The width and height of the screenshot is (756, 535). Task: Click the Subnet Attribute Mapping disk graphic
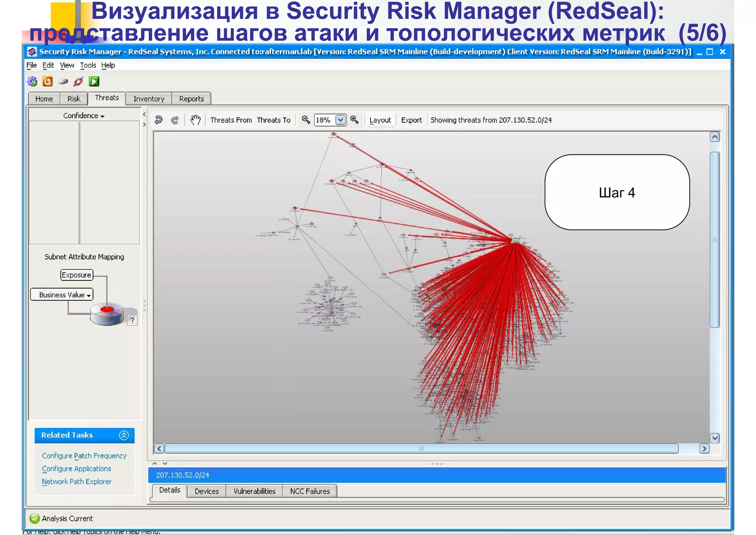click(107, 314)
